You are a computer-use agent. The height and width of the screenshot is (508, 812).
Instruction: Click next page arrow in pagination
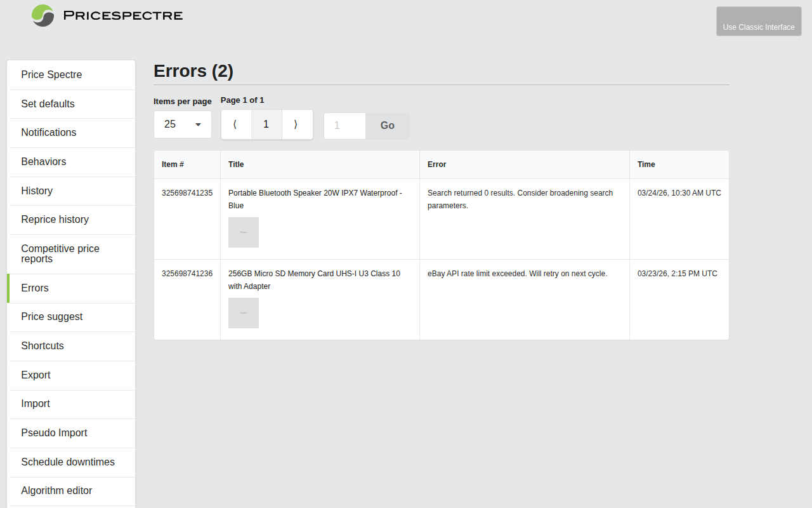coord(297,124)
